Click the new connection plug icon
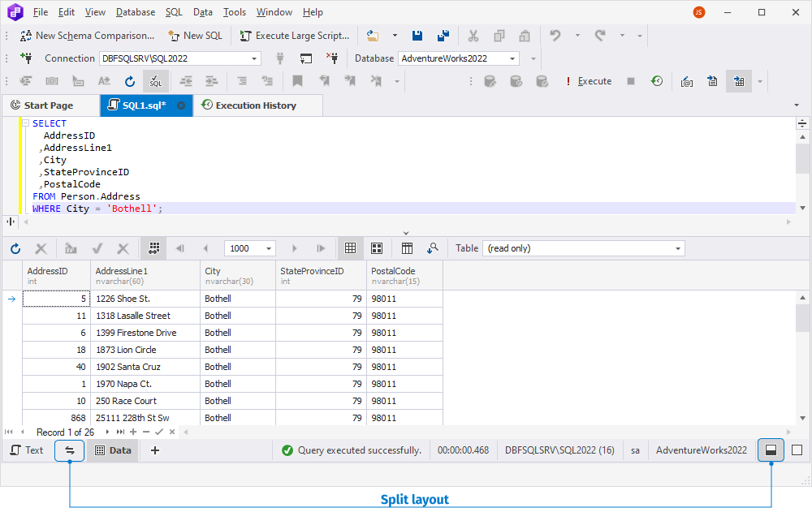 (26, 58)
